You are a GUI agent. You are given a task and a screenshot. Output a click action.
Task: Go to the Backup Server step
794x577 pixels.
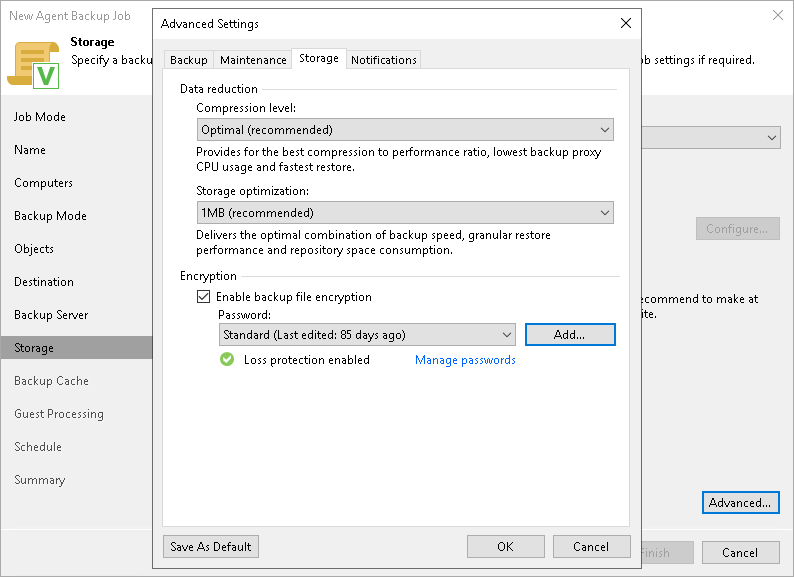click(x=51, y=315)
